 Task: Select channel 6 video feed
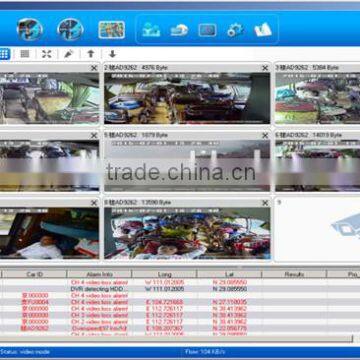pos(318,166)
